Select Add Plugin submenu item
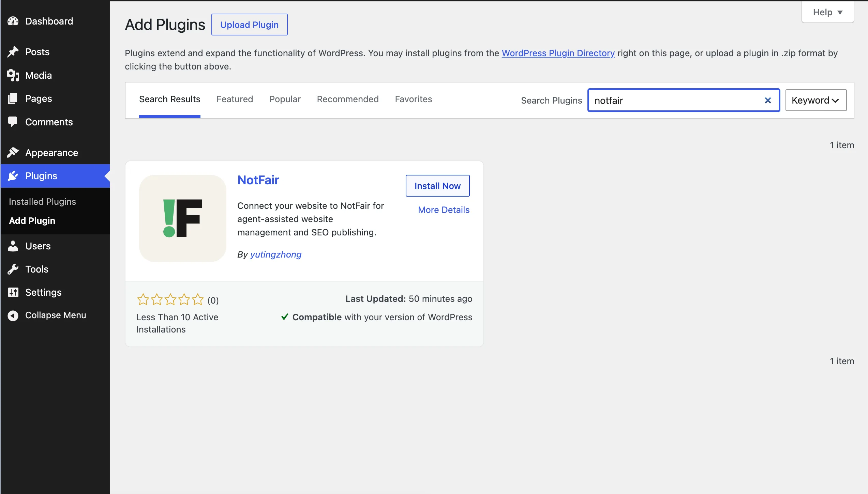The width and height of the screenshot is (868, 494). 32,221
